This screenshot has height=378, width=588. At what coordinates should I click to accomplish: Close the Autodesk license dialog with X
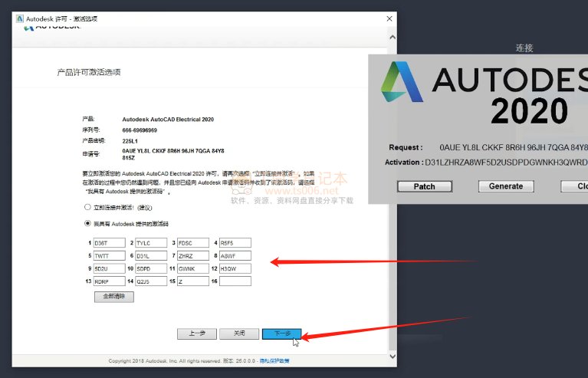pyautogui.click(x=389, y=18)
